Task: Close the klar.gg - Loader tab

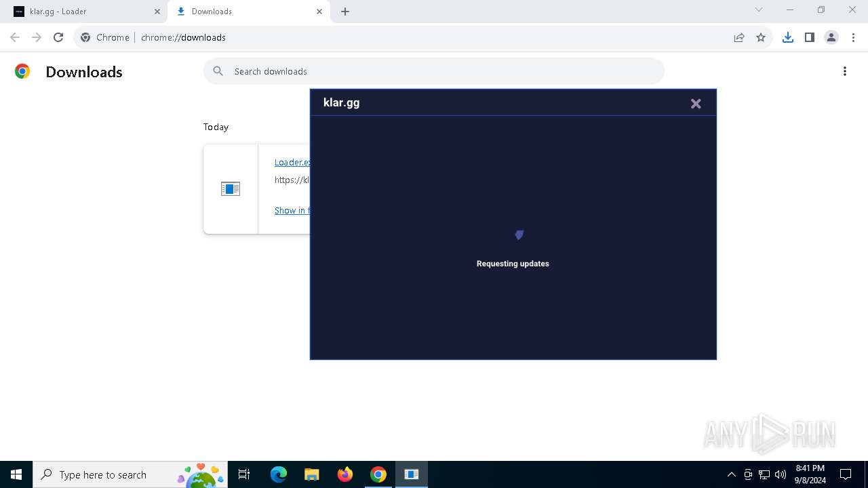Action: coord(157,12)
